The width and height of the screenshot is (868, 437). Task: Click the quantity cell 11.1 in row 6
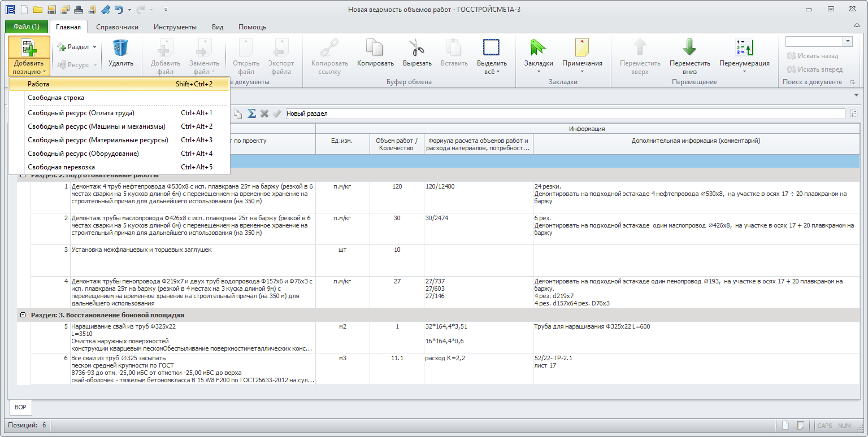point(396,369)
